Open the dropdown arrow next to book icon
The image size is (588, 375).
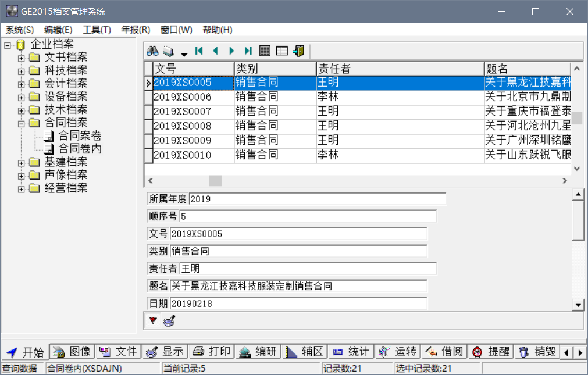click(184, 55)
